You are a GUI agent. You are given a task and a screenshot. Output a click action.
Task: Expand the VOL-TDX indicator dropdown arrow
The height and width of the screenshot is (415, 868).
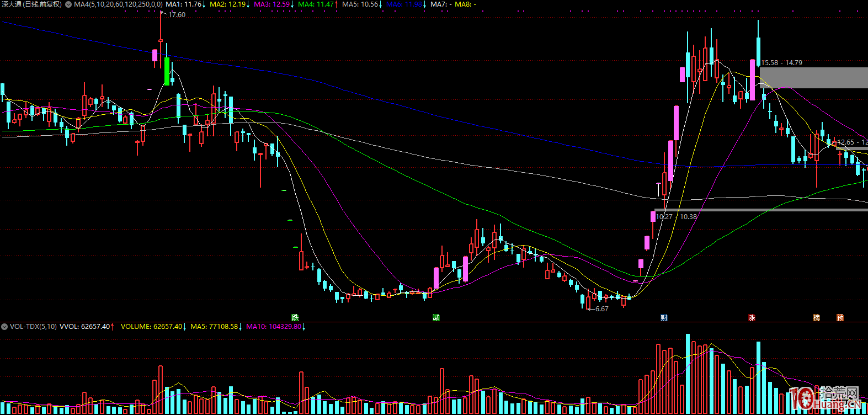(4, 327)
